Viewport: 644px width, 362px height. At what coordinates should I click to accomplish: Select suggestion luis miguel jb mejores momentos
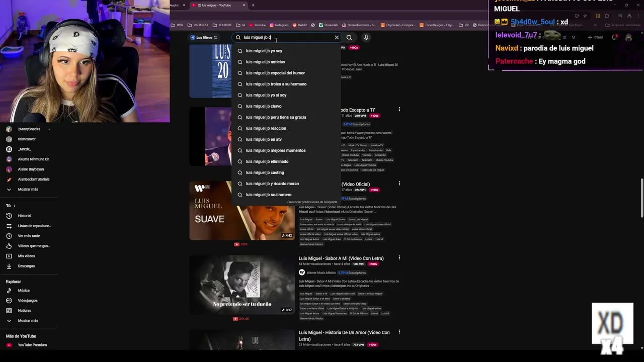pyautogui.click(x=286, y=150)
